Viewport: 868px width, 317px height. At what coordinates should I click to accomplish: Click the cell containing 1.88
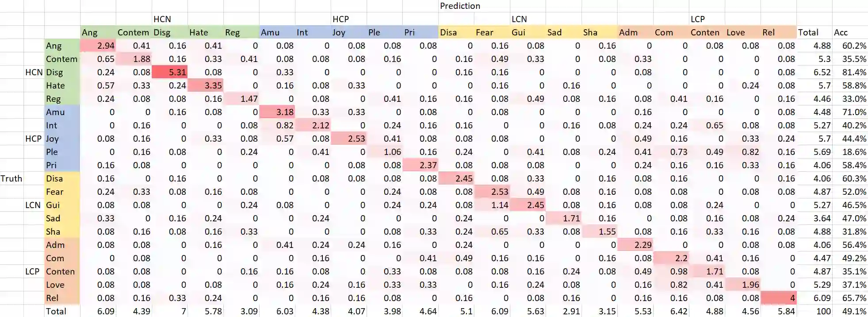[x=134, y=59]
